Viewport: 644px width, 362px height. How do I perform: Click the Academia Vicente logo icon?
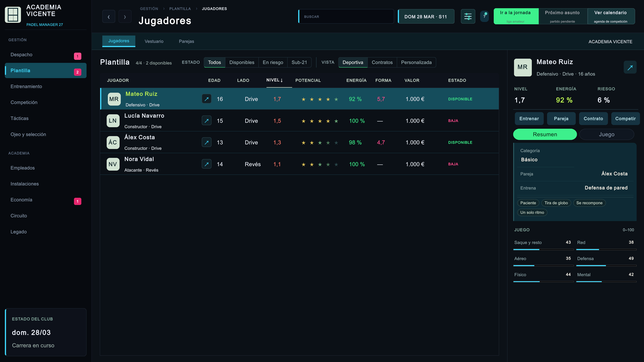tap(13, 14)
